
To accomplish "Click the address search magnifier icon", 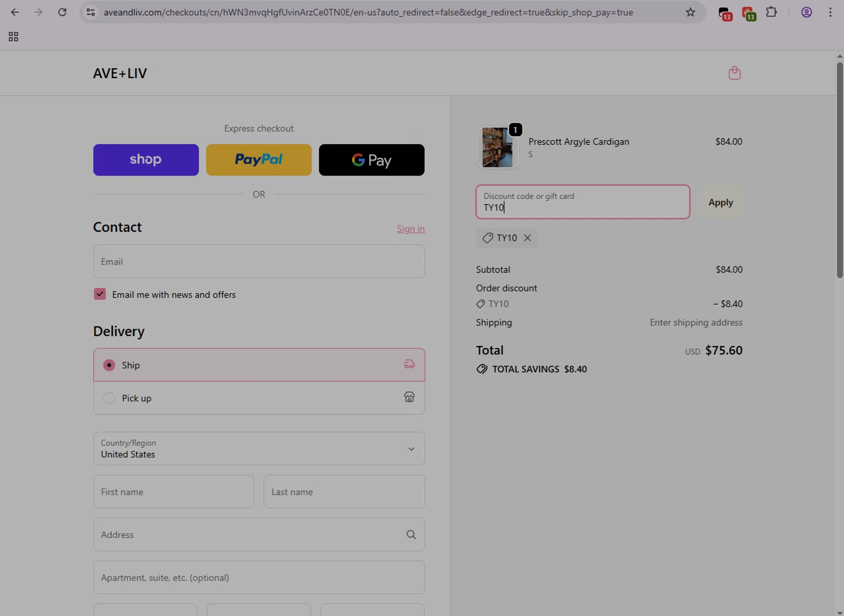I will [411, 534].
